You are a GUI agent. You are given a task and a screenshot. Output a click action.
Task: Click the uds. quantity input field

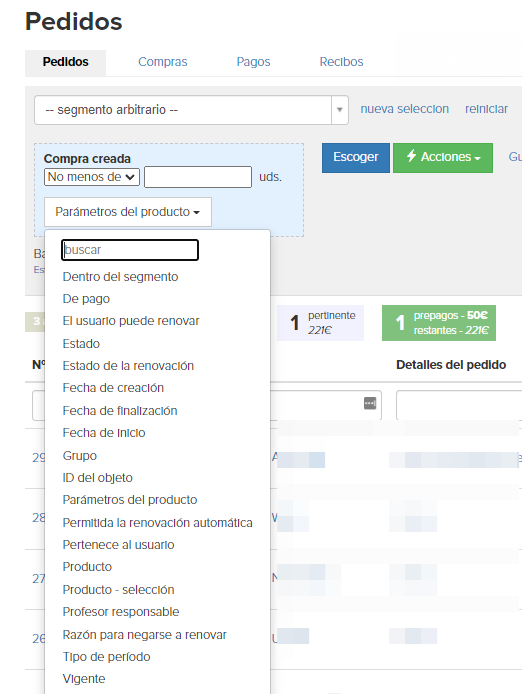[198, 177]
